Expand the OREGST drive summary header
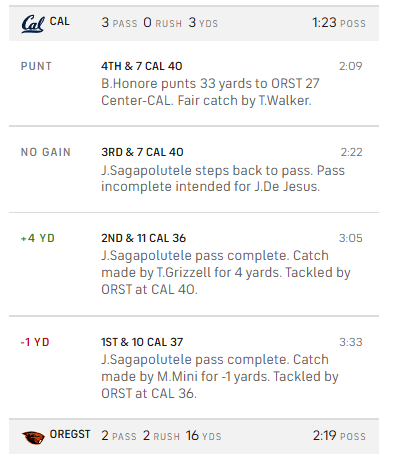The width and height of the screenshot is (393, 462). click(194, 436)
